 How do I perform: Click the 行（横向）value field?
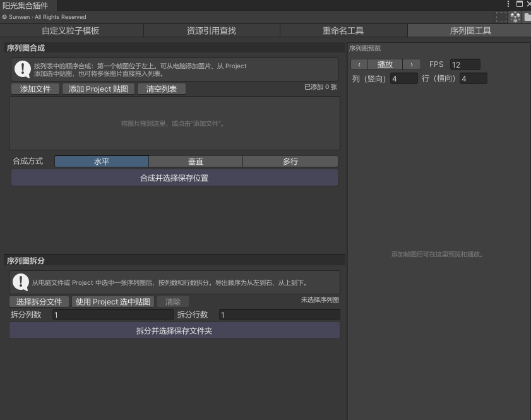pos(474,78)
